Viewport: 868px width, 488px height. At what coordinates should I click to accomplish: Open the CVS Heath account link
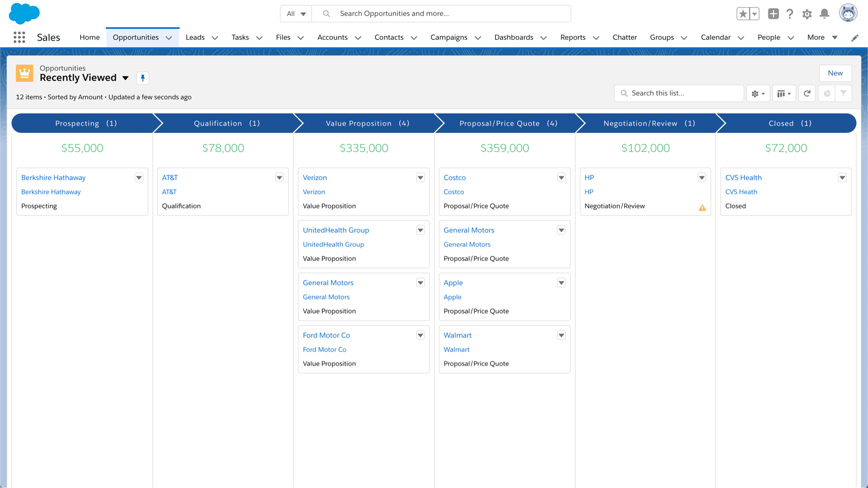click(741, 192)
